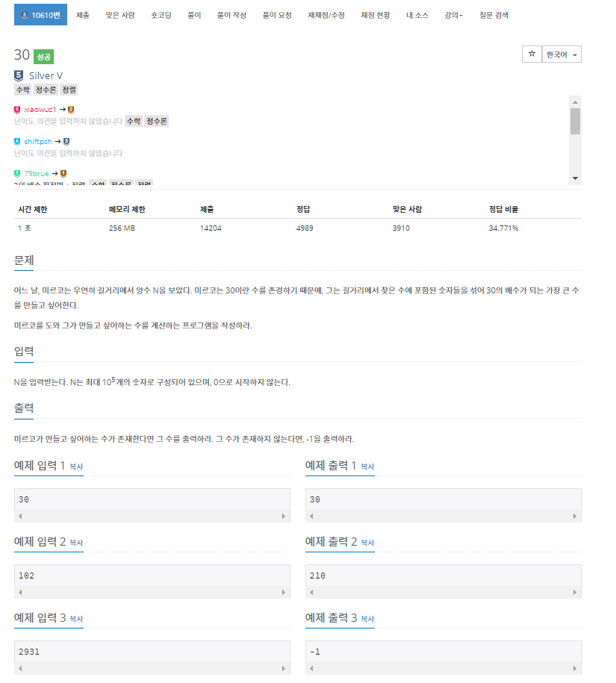Click 정수론 tag in xiaowuc1's opinion
The height and width of the screenshot is (683, 616).
click(x=156, y=121)
